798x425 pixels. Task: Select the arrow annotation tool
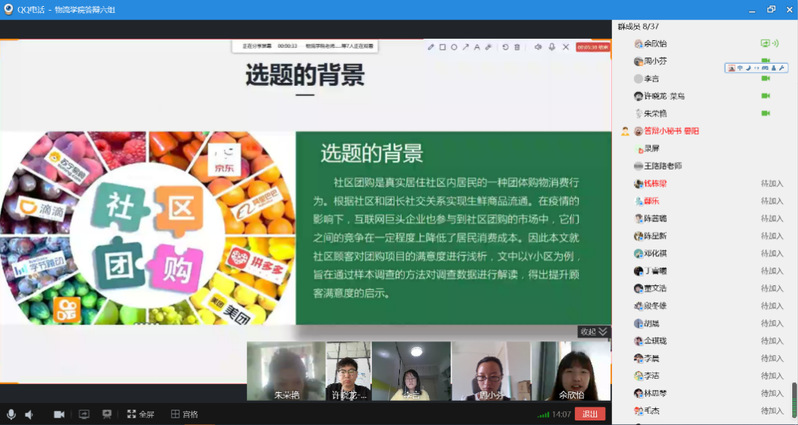466,47
